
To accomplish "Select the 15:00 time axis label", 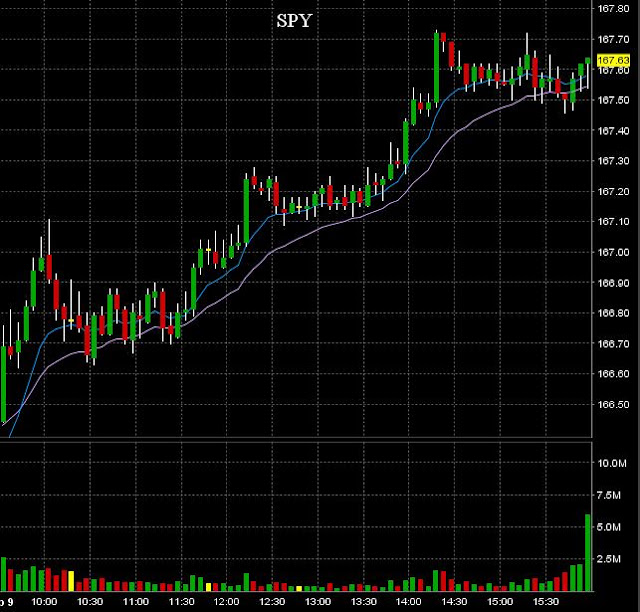I will (500, 602).
